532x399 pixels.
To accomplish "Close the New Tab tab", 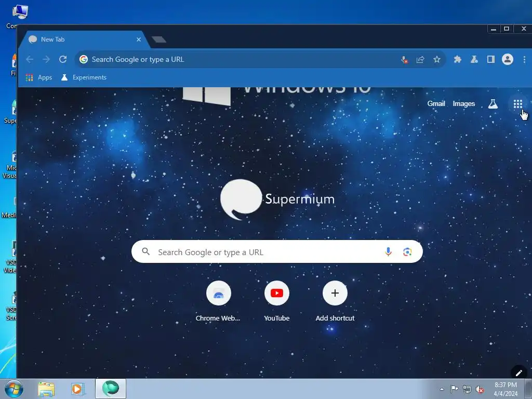I will point(139,39).
